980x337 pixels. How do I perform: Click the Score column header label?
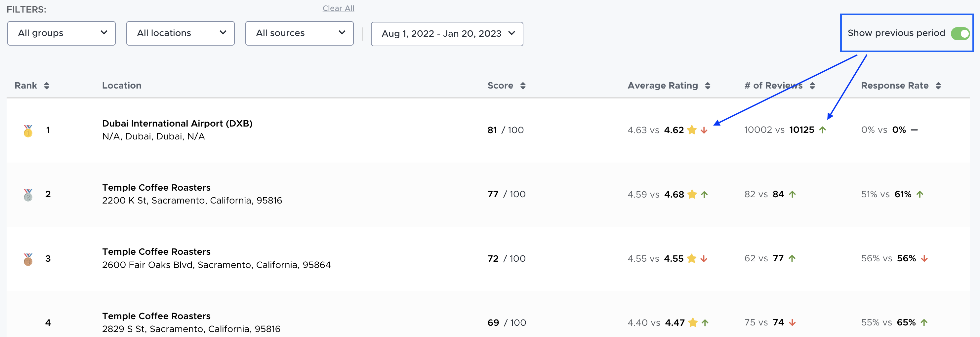[x=500, y=86]
